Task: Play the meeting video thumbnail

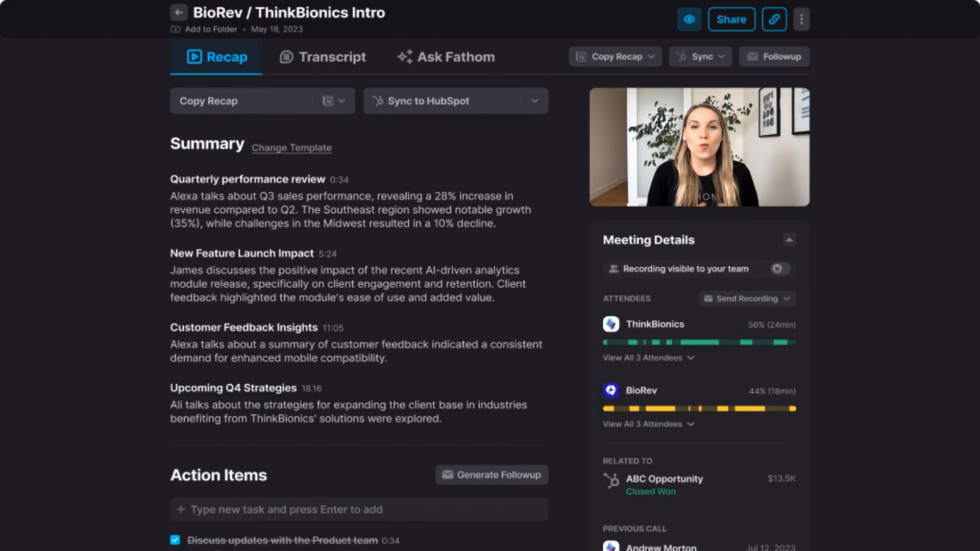Action: 699,147
